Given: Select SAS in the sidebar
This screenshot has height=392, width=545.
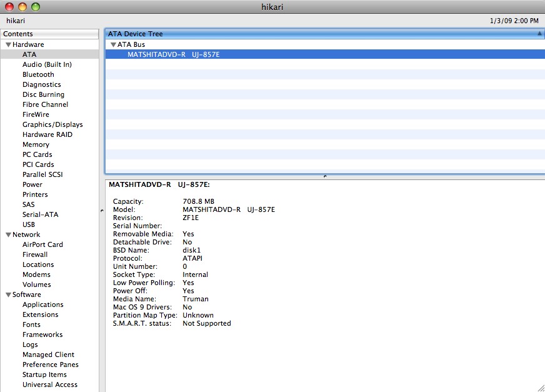Looking at the screenshot, I should pyautogui.click(x=29, y=204).
